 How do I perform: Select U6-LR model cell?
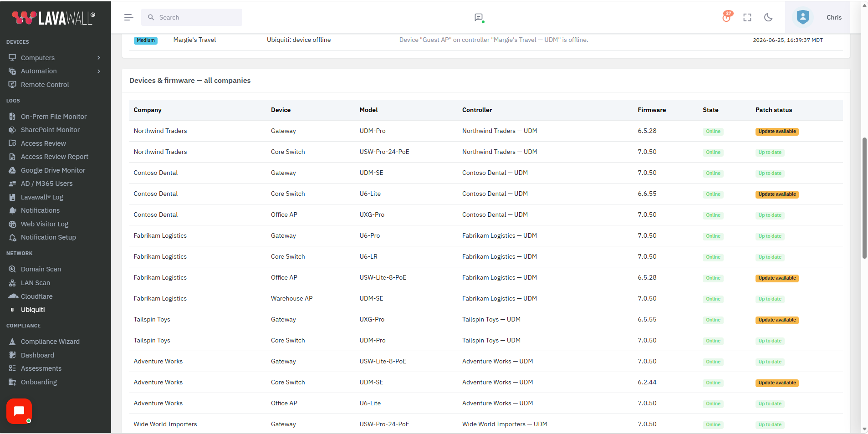tap(368, 256)
